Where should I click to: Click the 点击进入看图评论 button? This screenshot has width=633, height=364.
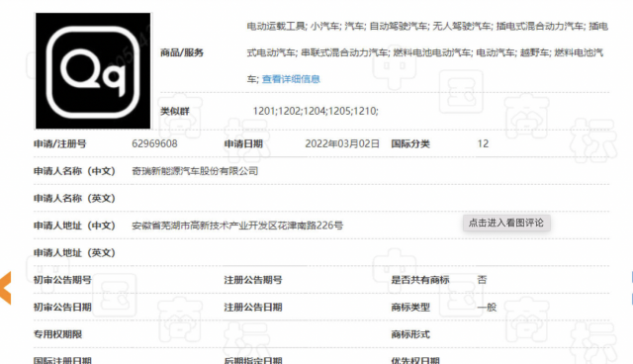[506, 223]
